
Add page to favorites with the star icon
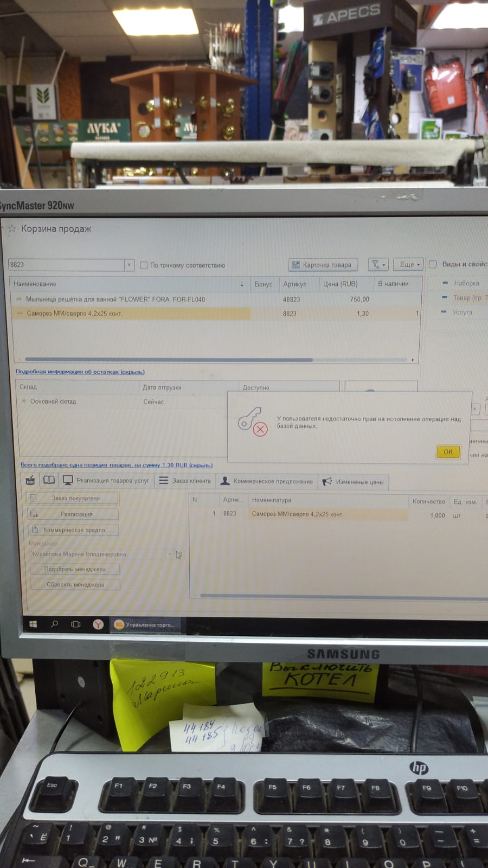(x=12, y=229)
